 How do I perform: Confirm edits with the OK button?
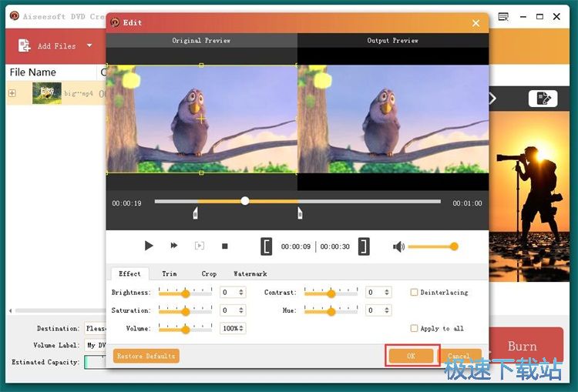411,356
